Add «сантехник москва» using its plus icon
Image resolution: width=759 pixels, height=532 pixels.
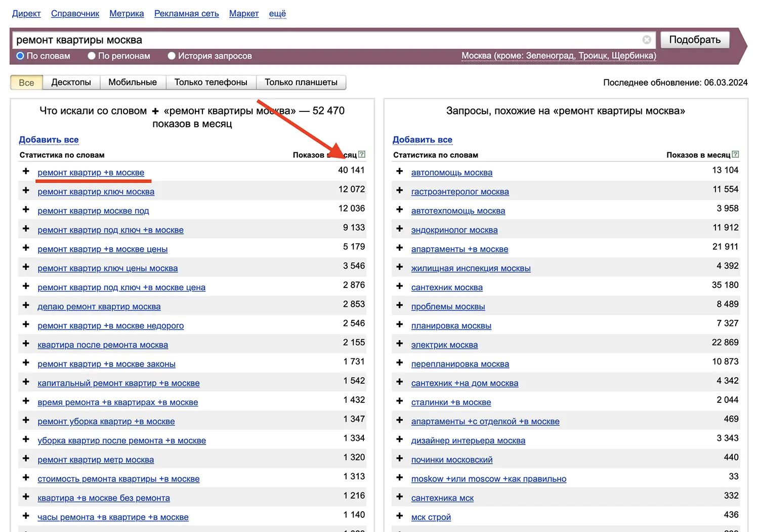(399, 286)
